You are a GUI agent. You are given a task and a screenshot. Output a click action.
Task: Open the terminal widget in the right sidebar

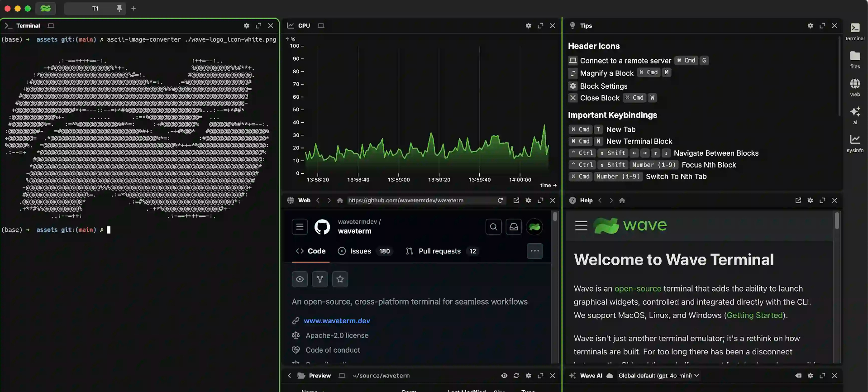click(x=855, y=32)
